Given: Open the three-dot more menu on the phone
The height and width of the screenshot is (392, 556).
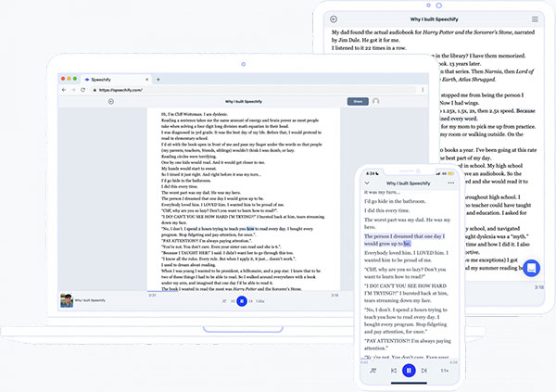Looking at the screenshot, I should [x=450, y=183].
